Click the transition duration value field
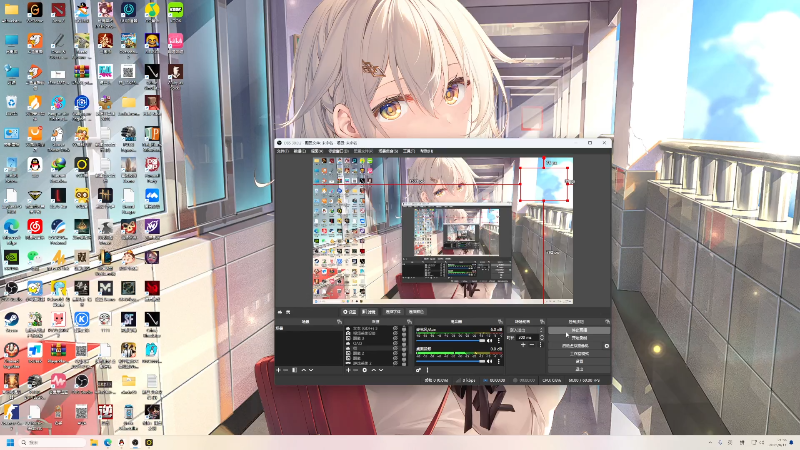Image resolution: width=800 pixels, height=450 pixels. [527, 338]
